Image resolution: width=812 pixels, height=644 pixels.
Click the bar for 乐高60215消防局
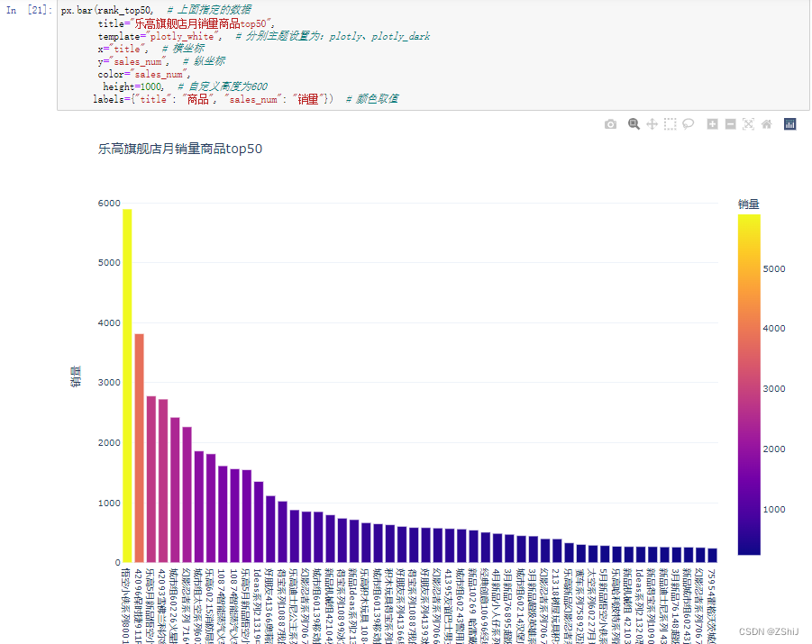pyautogui.click(x=211, y=508)
